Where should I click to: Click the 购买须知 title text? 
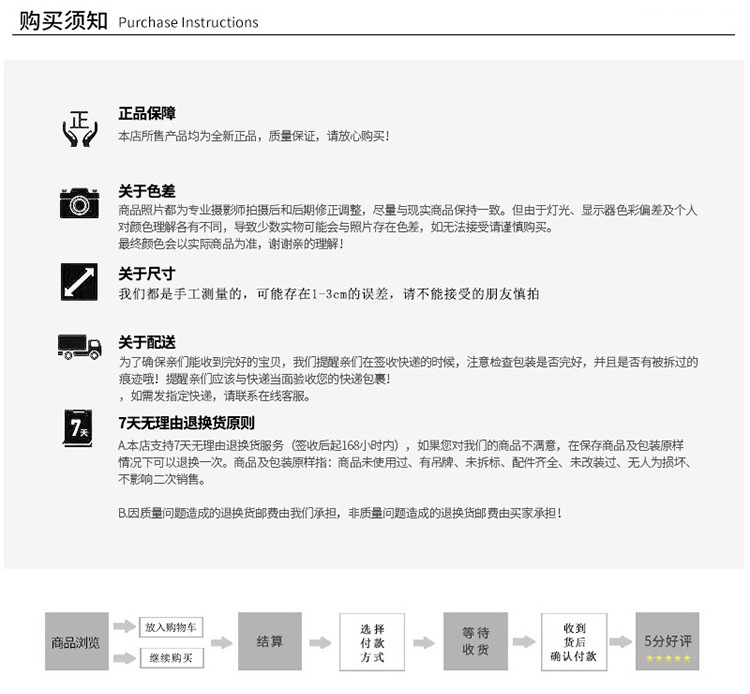63,21
